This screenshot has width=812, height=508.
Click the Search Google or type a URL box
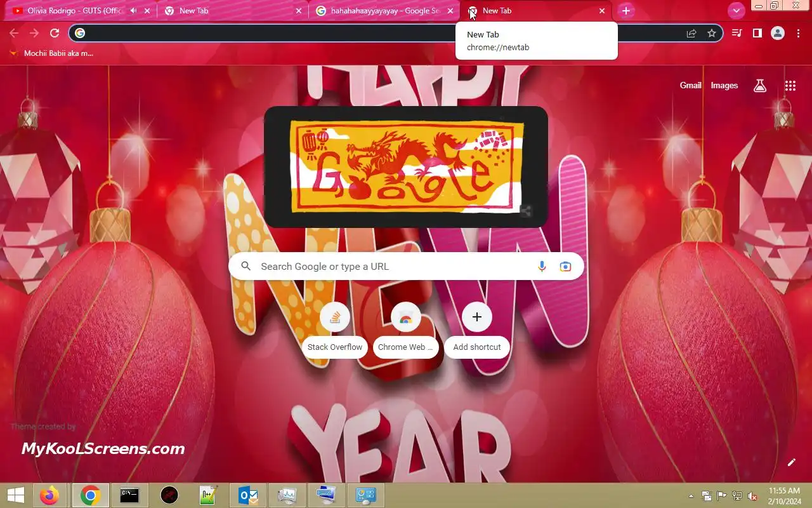click(406, 267)
